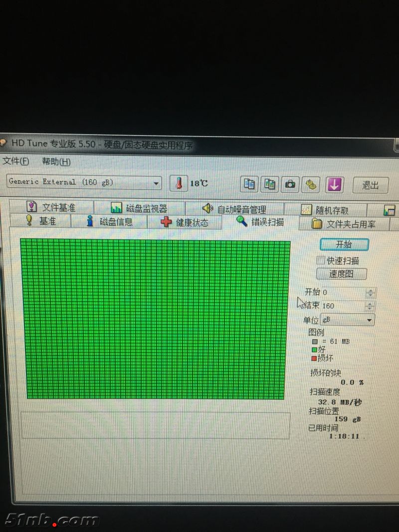This screenshot has width=399, height=532.
Task: Click the camera save screenshot icon
Action: 290,184
